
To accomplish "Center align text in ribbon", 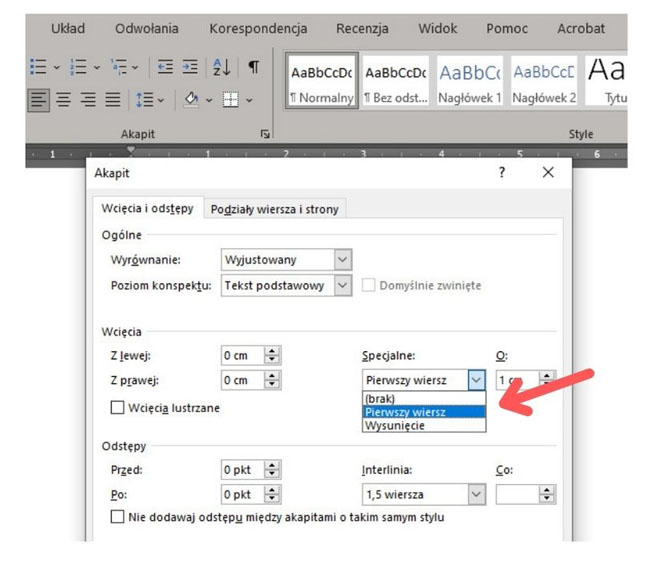I will [x=63, y=99].
